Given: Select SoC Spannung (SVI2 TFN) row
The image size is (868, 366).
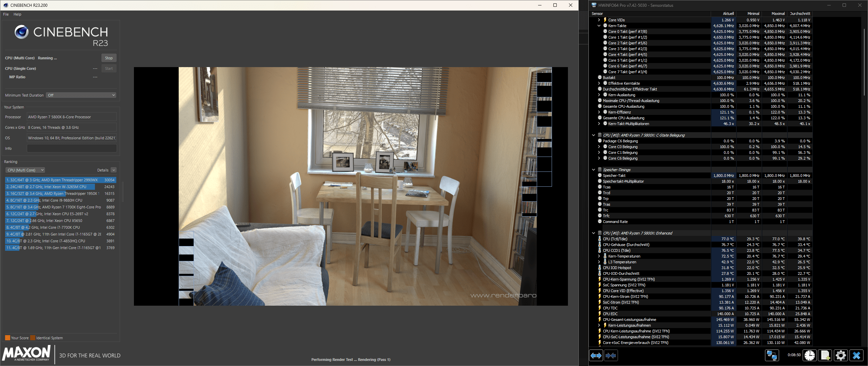Looking at the screenshot, I should 701,285.
